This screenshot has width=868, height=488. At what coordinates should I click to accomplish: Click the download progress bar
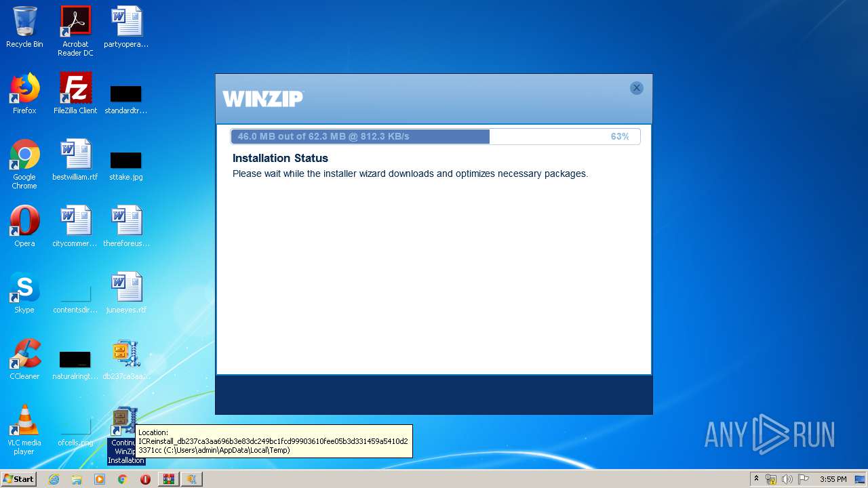(x=435, y=136)
